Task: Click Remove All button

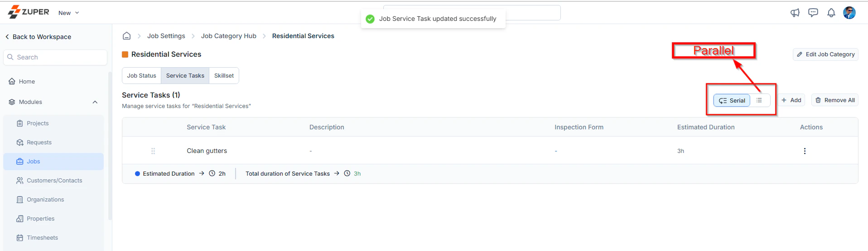Action: pos(835,100)
